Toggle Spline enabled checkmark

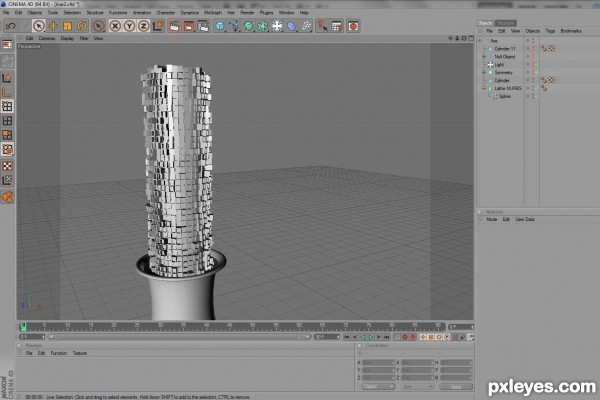(x=535, y=96)
